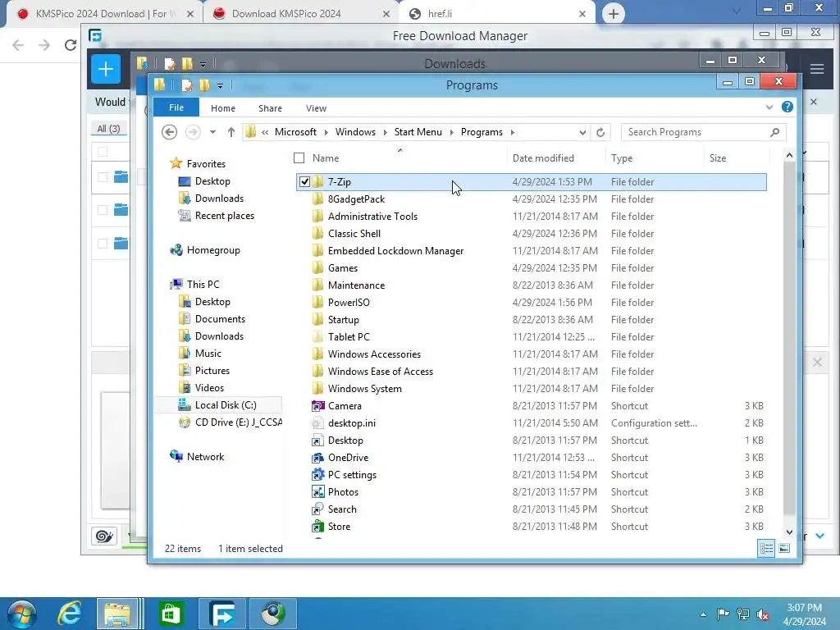Open the Windows Store taskbar icon
The height and width of the screenshot is (630, 840).
click(x=171, y=614)
